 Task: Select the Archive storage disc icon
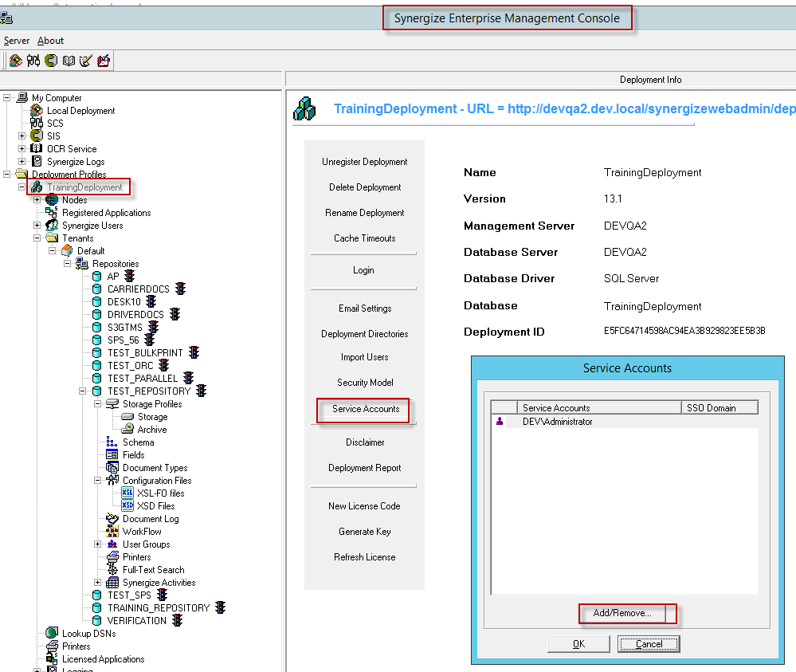click(127, 430)
